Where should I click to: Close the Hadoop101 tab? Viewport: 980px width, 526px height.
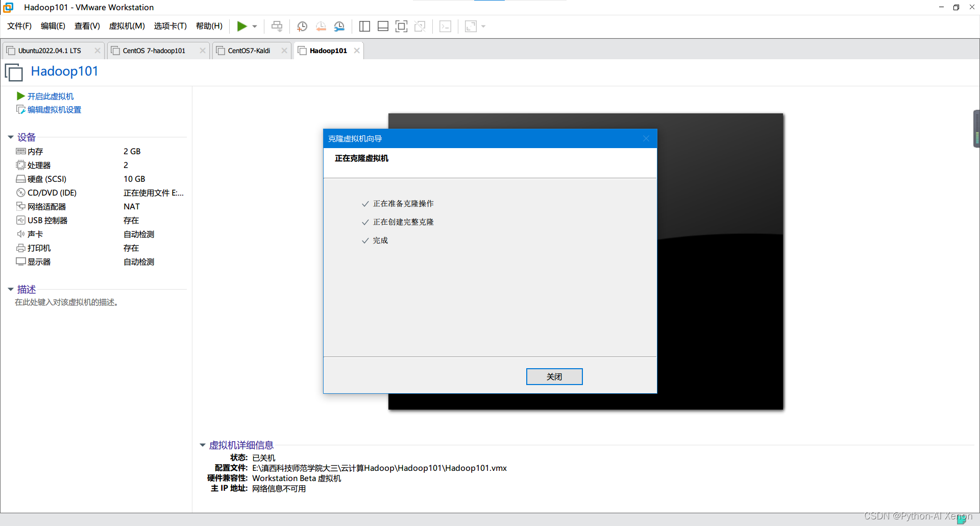click(x=357, y=51)
